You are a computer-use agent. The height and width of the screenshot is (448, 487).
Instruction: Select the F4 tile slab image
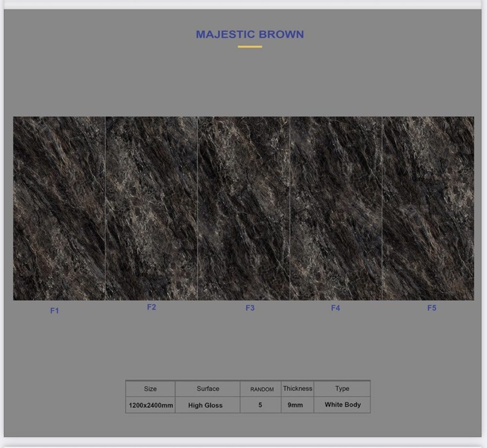(x=336, y=208)
